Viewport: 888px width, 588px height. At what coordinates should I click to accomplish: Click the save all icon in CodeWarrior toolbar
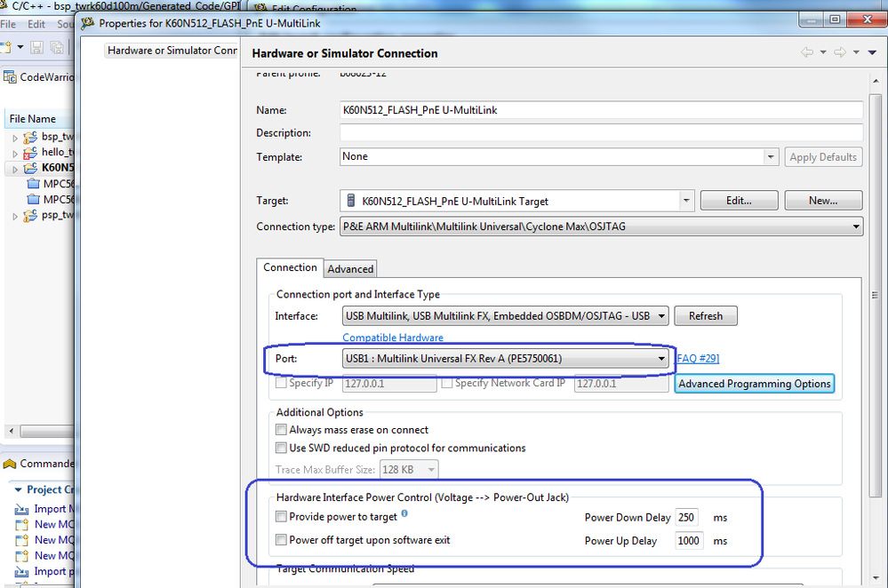pos(57,48)
